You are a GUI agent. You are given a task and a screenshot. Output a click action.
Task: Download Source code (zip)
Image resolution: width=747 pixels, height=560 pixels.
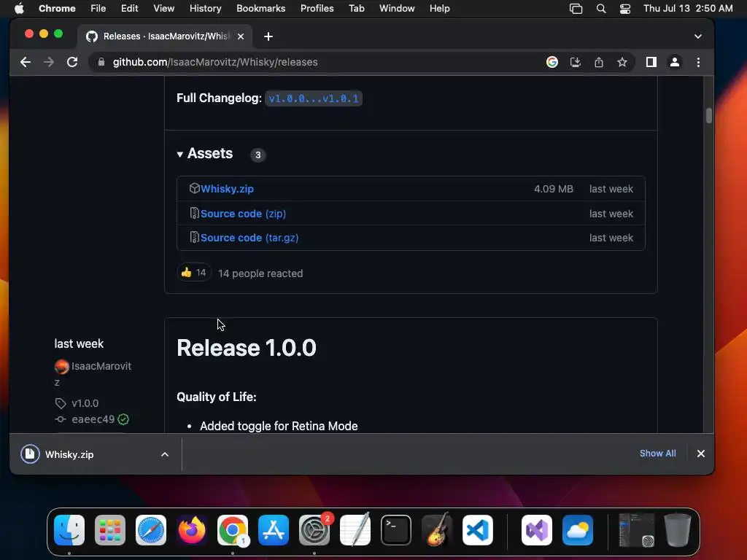(x=243, y=214)
